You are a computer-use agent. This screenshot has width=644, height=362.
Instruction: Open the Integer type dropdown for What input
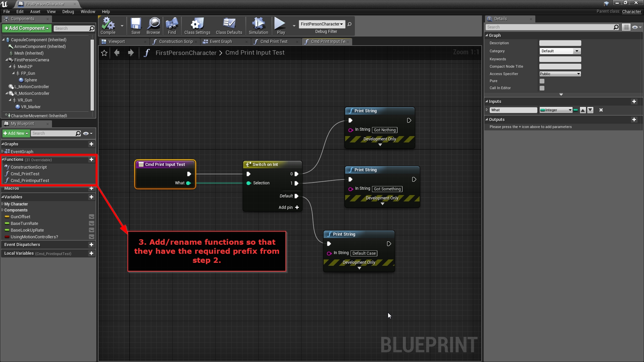tap(555, 110)
